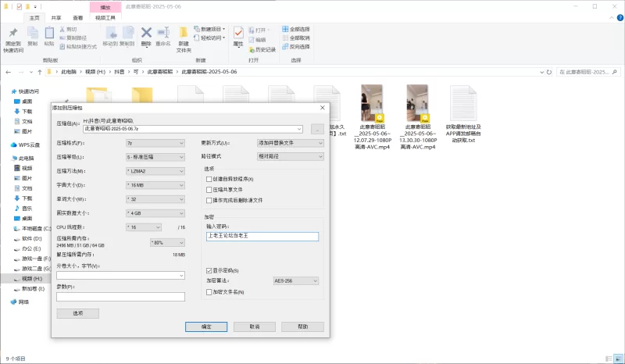Viewport: 625px width, 364px height.
Task: Open the 分卷大小 split volume combo box
Action: (121, 276)
